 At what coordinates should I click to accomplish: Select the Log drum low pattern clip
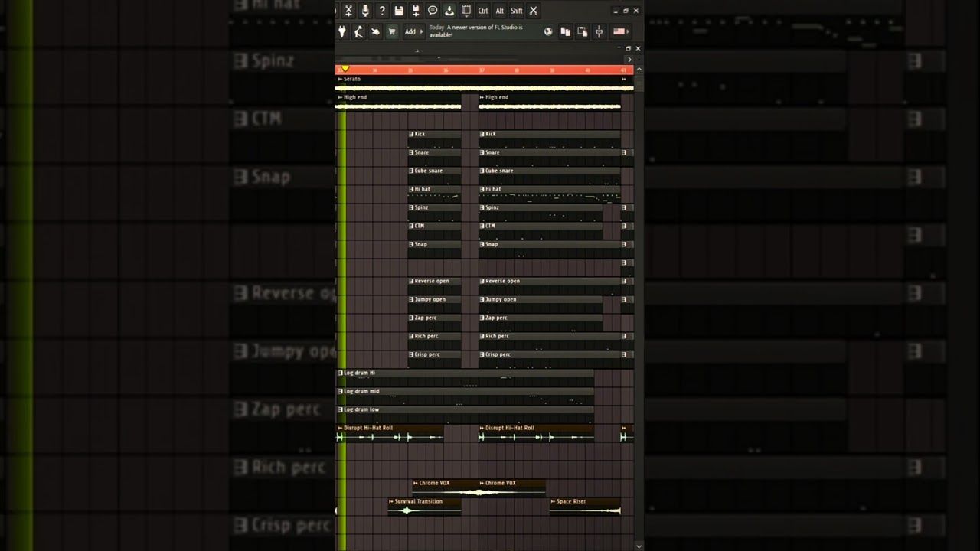pos(465,415)
